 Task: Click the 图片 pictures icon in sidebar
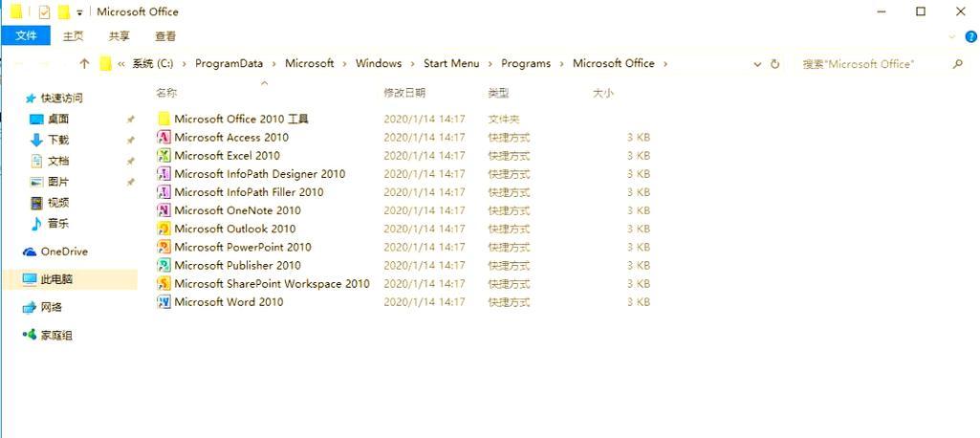37,182
